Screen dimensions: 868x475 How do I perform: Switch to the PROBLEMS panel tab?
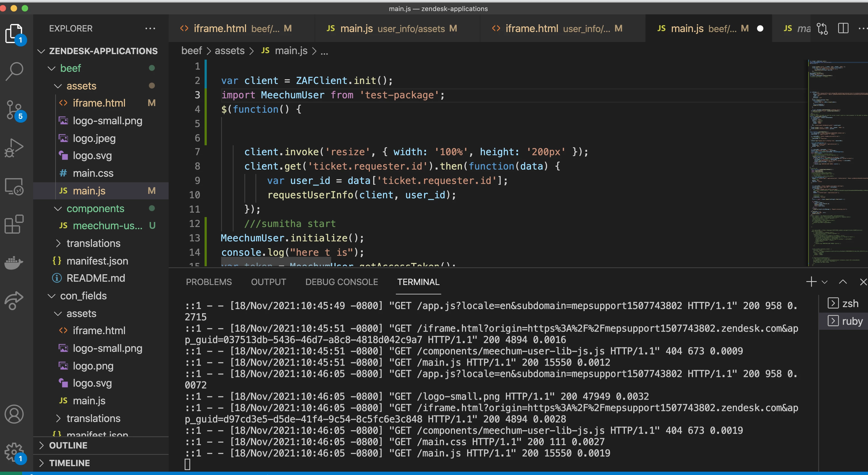pos(209,282)
